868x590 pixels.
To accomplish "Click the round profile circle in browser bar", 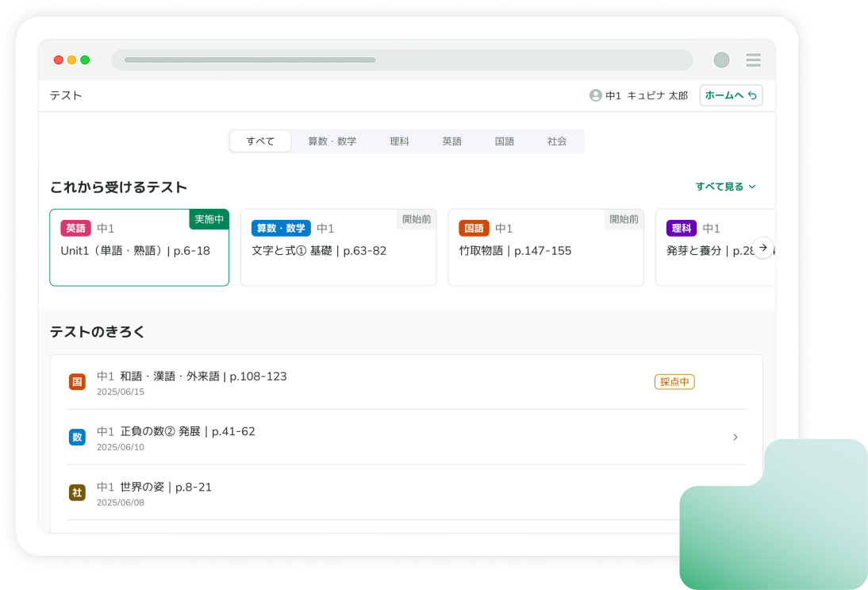I will pos(721,60).
